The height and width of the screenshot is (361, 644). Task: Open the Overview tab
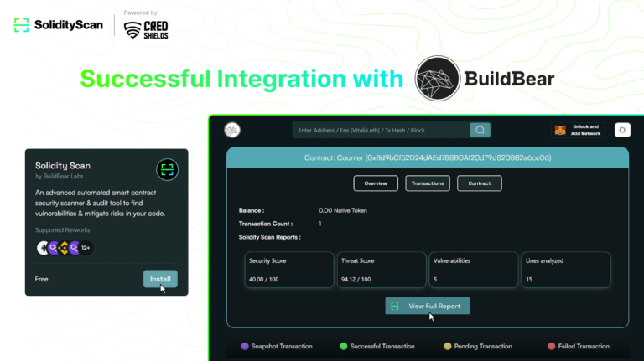coord(376,183)
